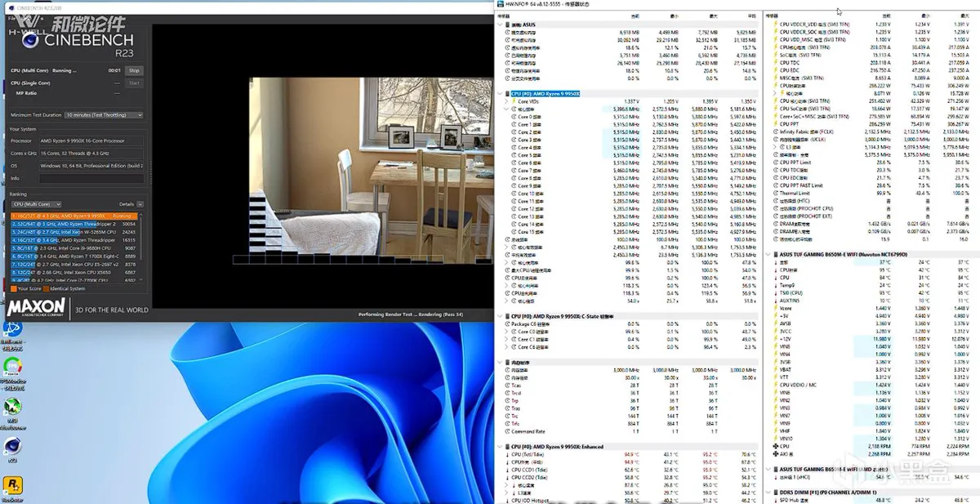
Task: Click the HWiNFO title bar app icon
Action: (x=500, y=5)
